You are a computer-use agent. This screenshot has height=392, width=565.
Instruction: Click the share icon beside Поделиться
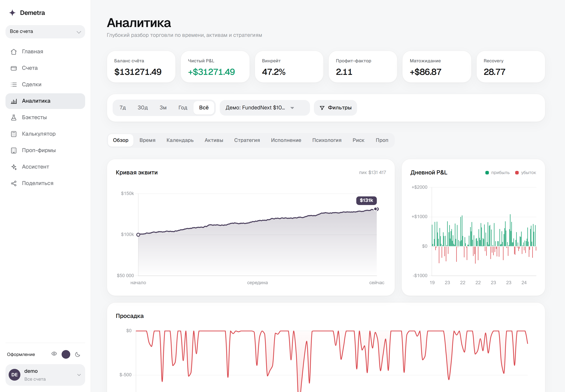pos(14,183)
